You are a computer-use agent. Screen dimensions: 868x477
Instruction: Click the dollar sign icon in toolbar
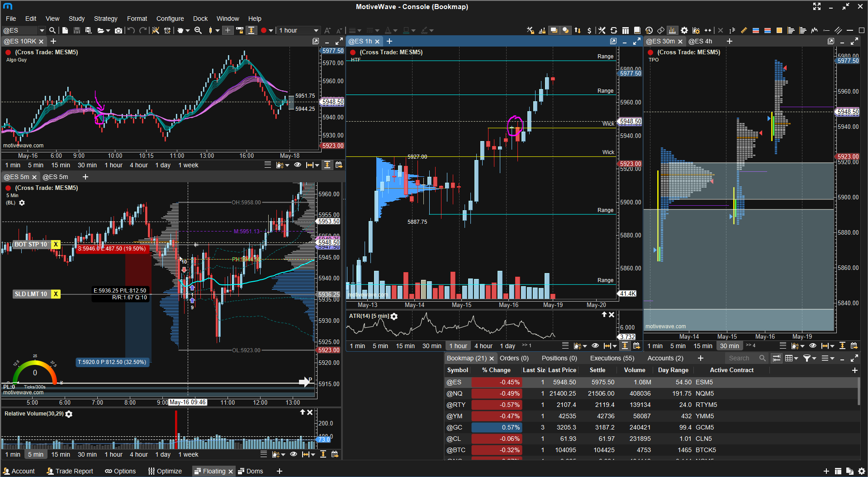589,30
